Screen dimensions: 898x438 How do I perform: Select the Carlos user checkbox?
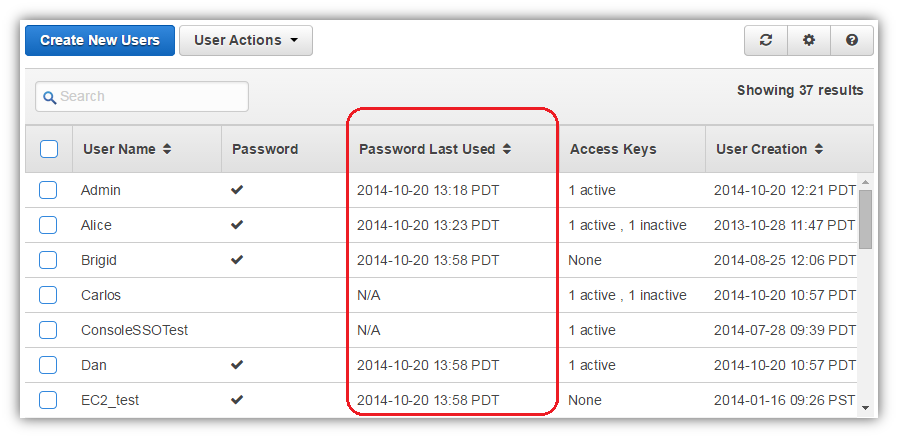coord(48,295)
